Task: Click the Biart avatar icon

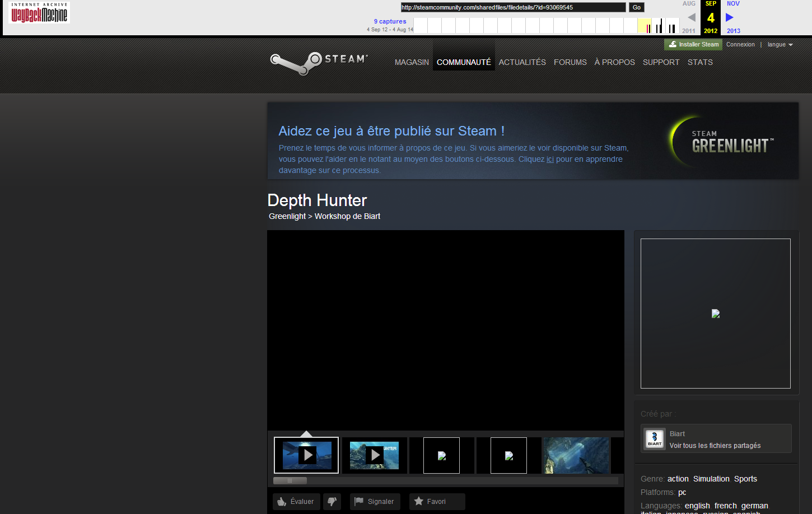Action: click(x=655, y=439)
